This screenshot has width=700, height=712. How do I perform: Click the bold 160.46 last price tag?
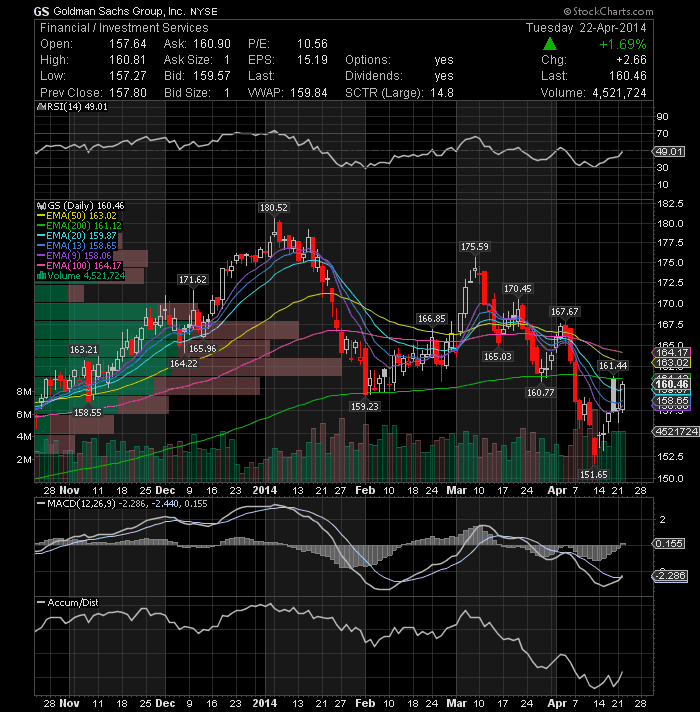click(672, 385)
